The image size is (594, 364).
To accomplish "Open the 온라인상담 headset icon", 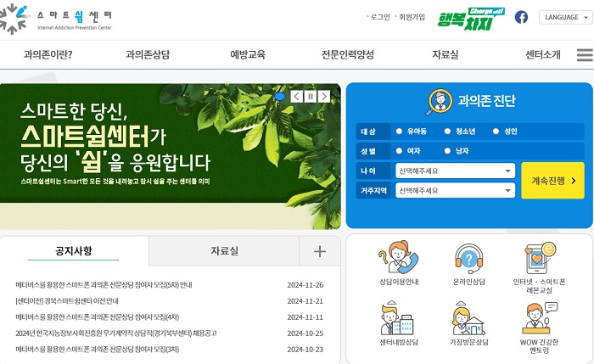I will 469,259.
